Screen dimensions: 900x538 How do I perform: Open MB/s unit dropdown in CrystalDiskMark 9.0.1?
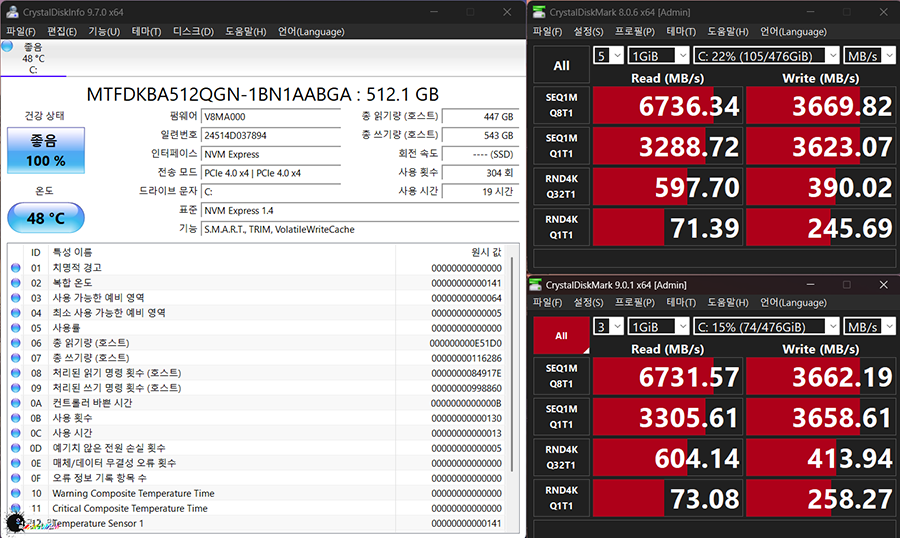click(870, 327)
